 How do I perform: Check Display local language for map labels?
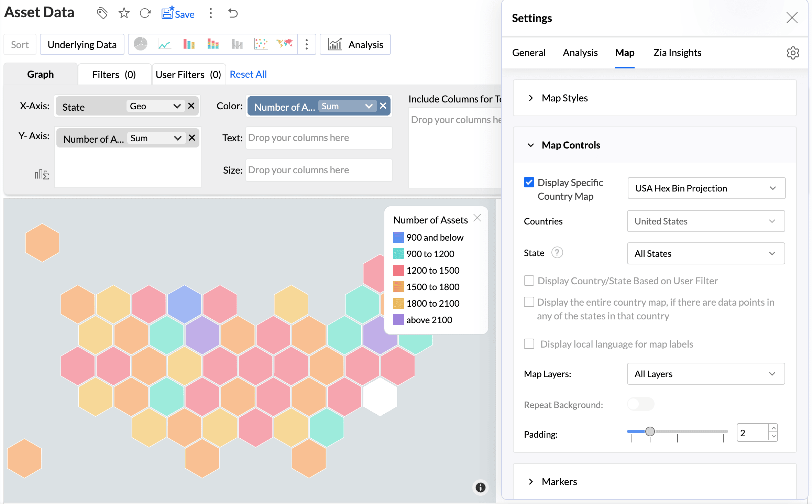point(529,344)
